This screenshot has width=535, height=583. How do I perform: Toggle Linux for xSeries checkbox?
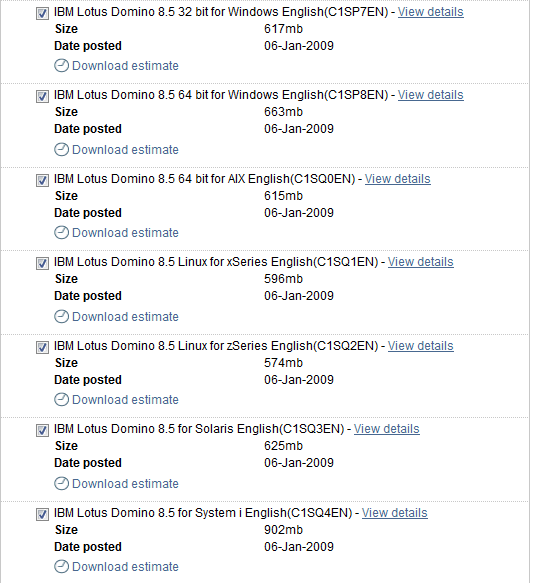point(42,263)
